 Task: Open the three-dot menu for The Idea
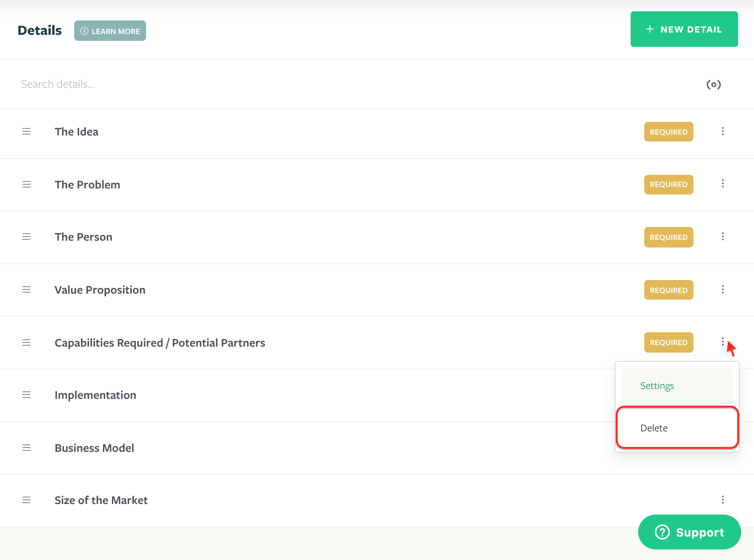coord(723,131)
